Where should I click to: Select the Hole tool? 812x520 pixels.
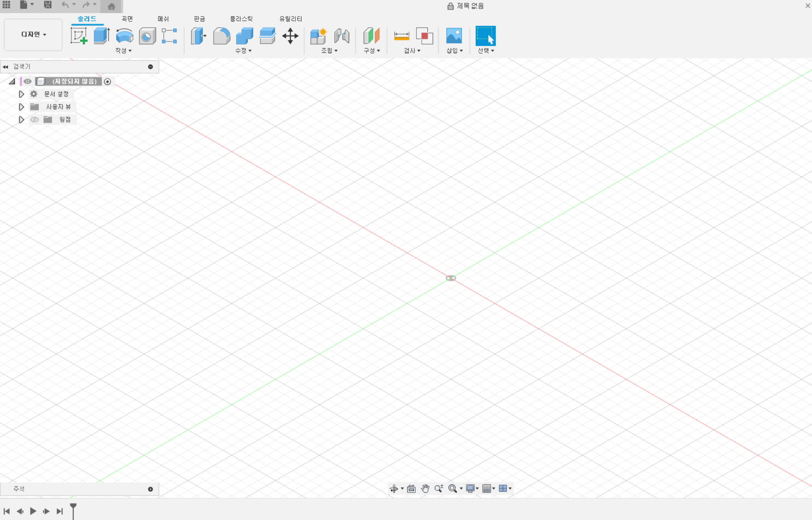click(x=147, y=36)
